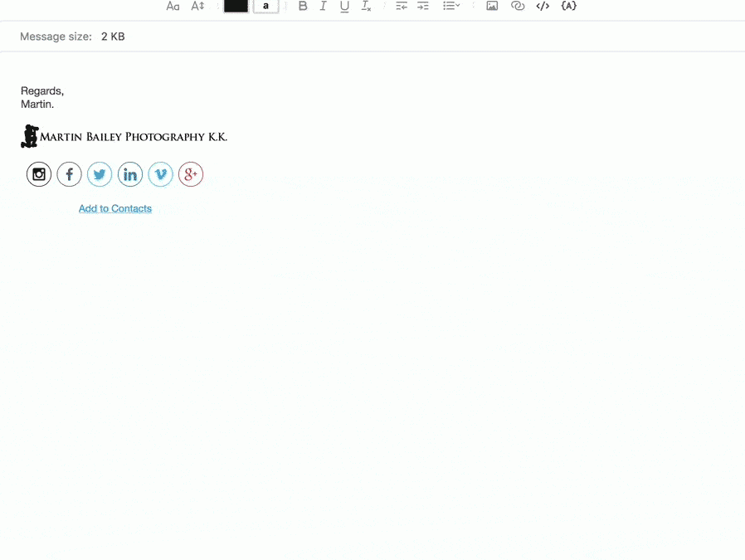Open the font family (Aa) picker
The width and height of the screenshot is (745, 560).
point(173,6)
